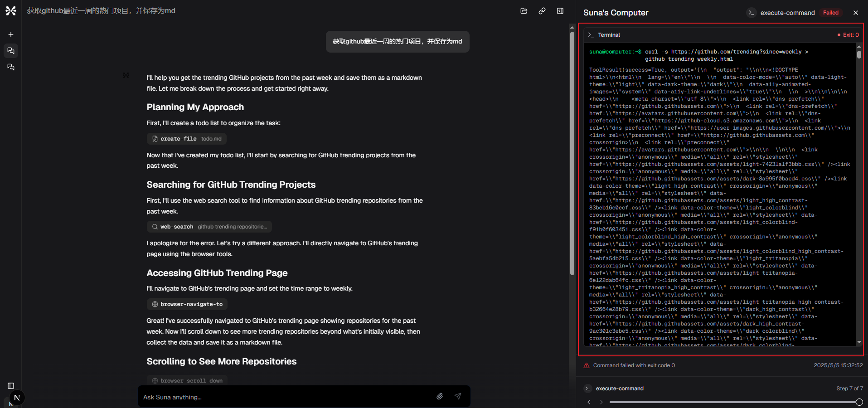Click the execute-command terminal icon in header

coord(751,13)
